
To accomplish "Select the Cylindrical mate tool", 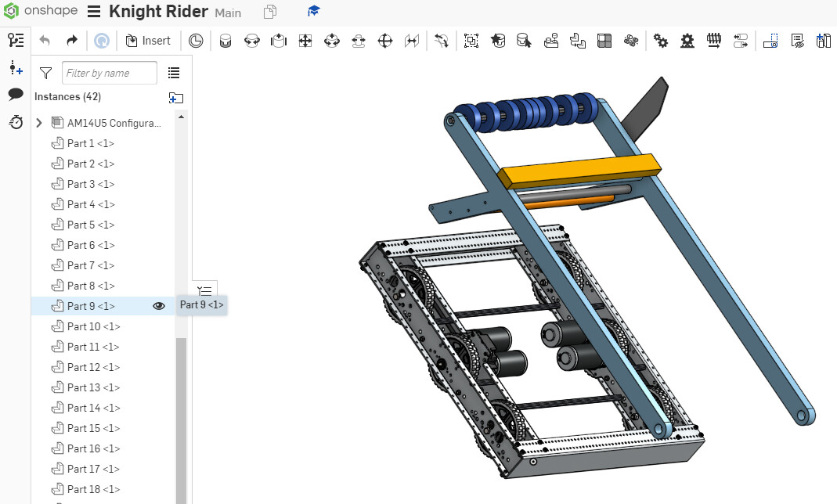I will pos(331,40).
